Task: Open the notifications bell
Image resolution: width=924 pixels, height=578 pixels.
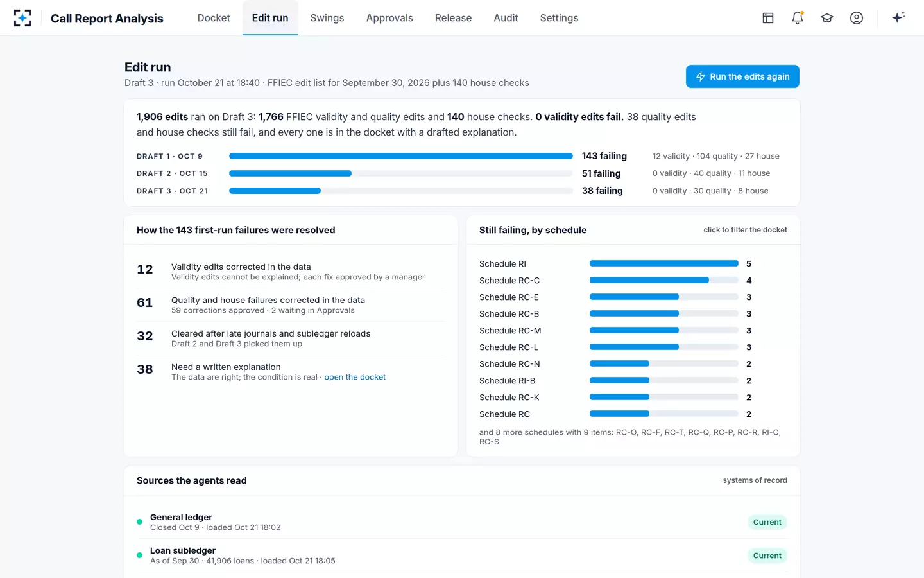Action: click(x=798, y=18)
